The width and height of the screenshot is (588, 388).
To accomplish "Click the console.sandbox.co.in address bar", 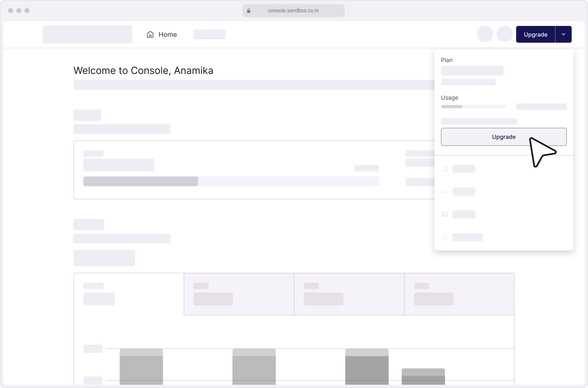I will [293, 11].
